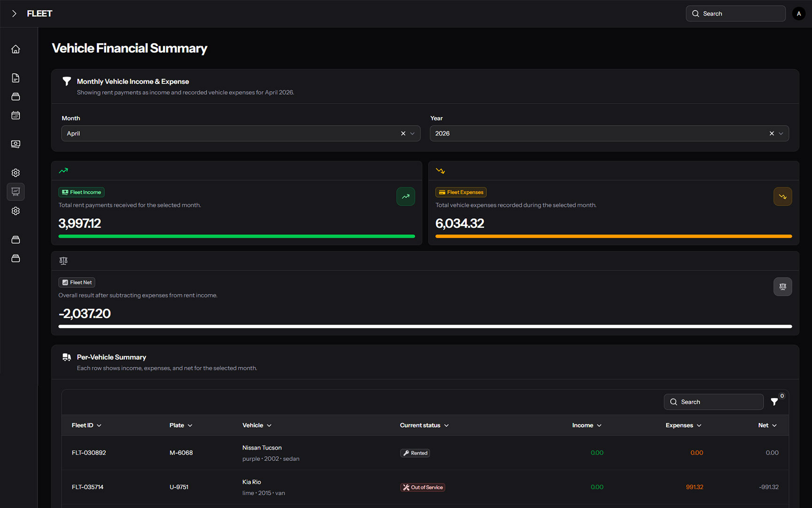
Task: Clear the April month selection
Action: click(403, 134)
